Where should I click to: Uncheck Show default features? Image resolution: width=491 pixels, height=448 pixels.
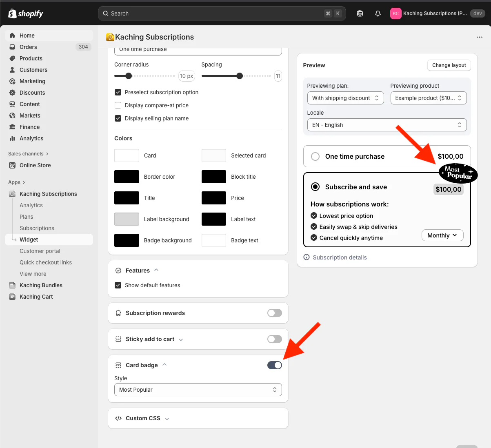click(x=118, y=285)
